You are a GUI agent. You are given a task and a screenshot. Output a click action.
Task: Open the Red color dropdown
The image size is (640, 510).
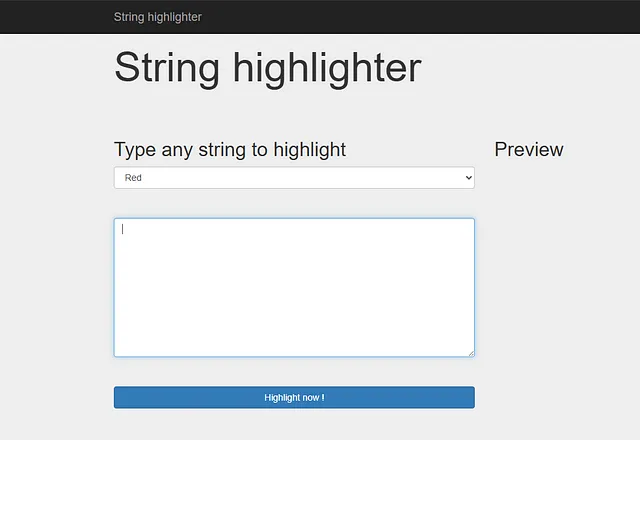tap(294, 177)
